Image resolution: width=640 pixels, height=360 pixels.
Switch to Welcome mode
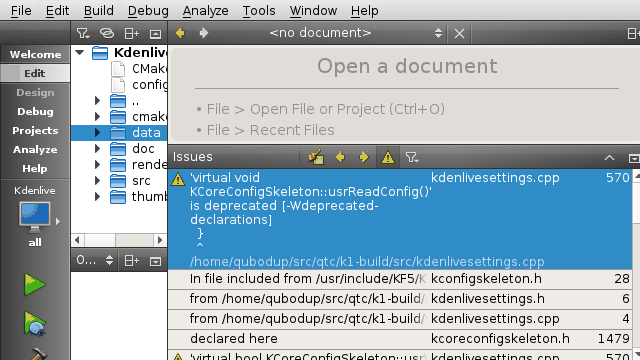click(35, 54)
